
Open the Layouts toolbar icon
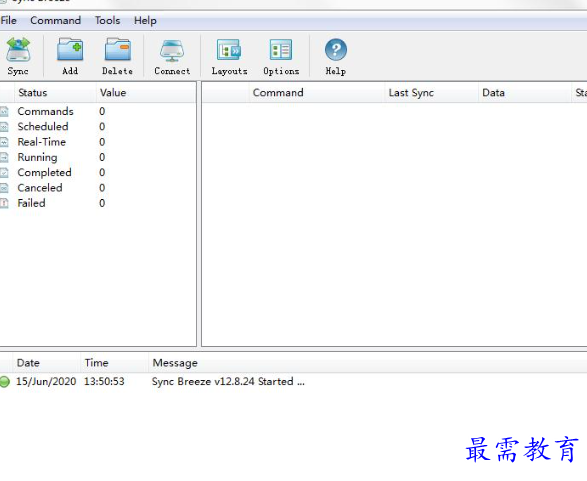[x=229, y=50]
